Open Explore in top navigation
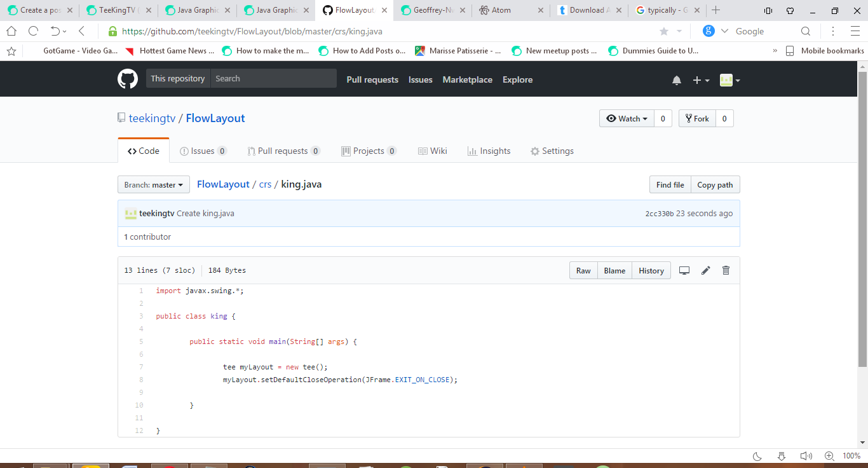Image resolution: width=868 pixels, height=468 pixels. [x=518, y=79]
